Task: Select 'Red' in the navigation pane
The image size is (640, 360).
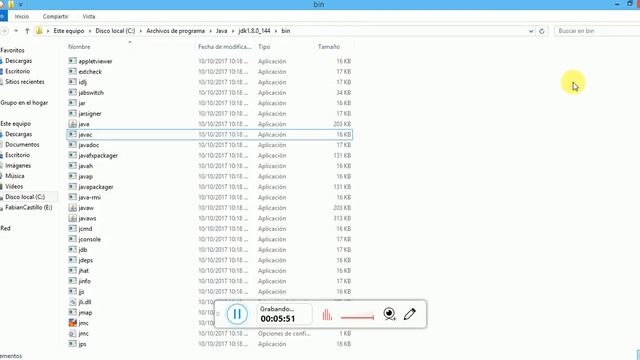Action: [x=5, y=228]
